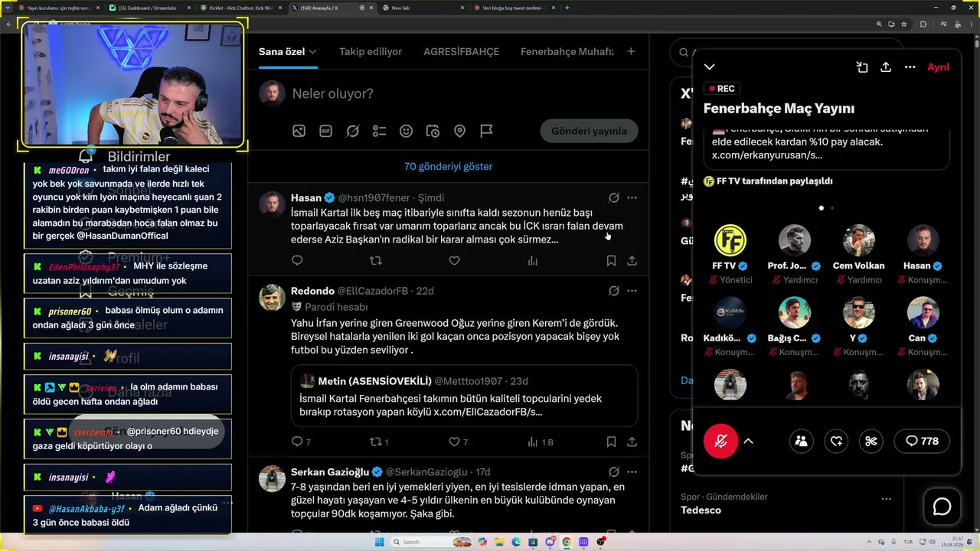Add a poll to the post
980x551 pixels.
coord(379,131)
